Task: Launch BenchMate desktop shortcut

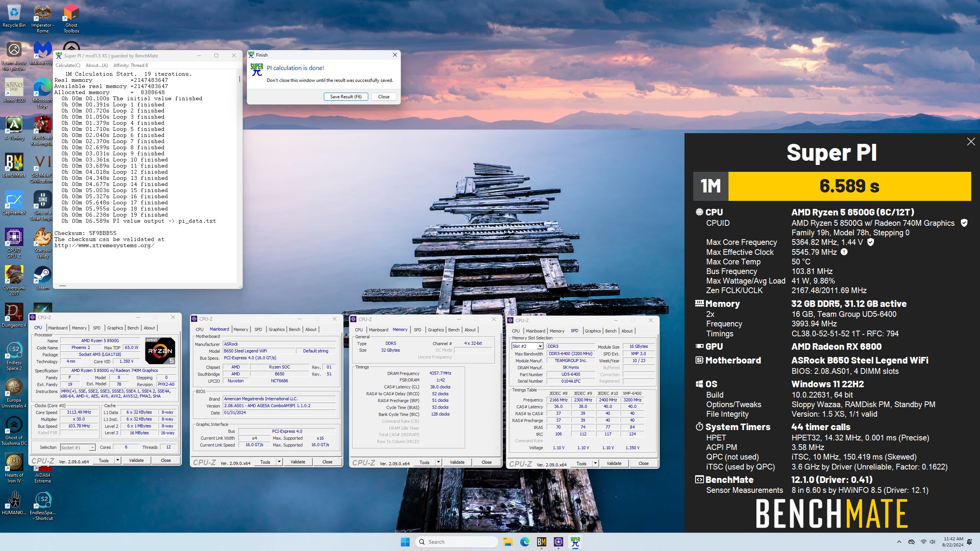Action: pos(14,165)
